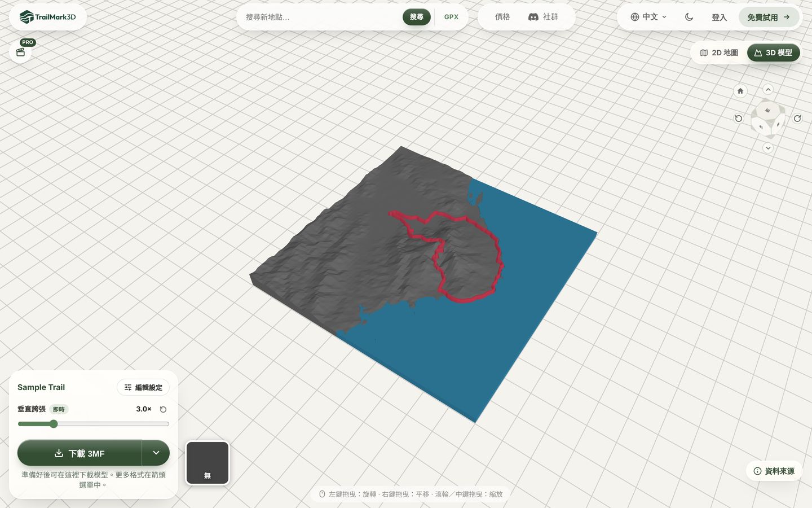Open the PRO clapperboard video tool
The image size is (812, 508).
click(x=21, y=52)
